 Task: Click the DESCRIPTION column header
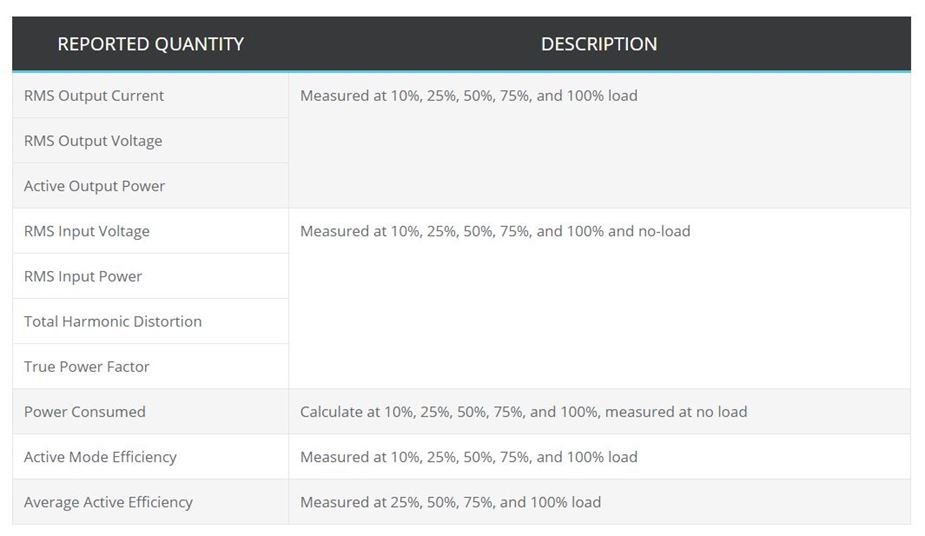(599, 44)
